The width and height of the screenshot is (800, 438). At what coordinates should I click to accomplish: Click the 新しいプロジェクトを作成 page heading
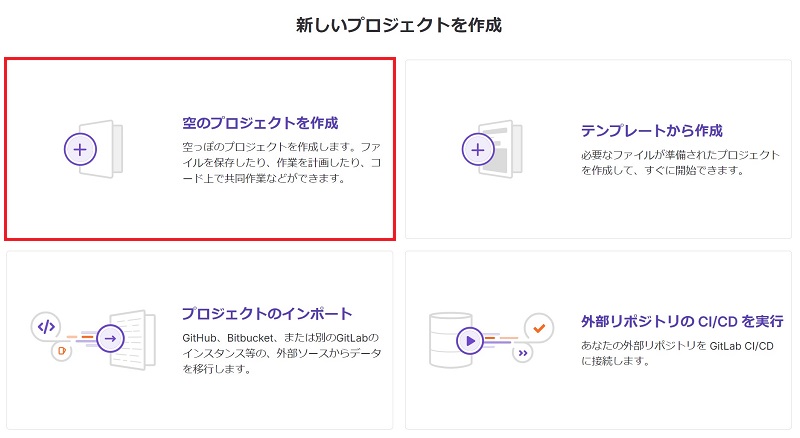(399, 25)
